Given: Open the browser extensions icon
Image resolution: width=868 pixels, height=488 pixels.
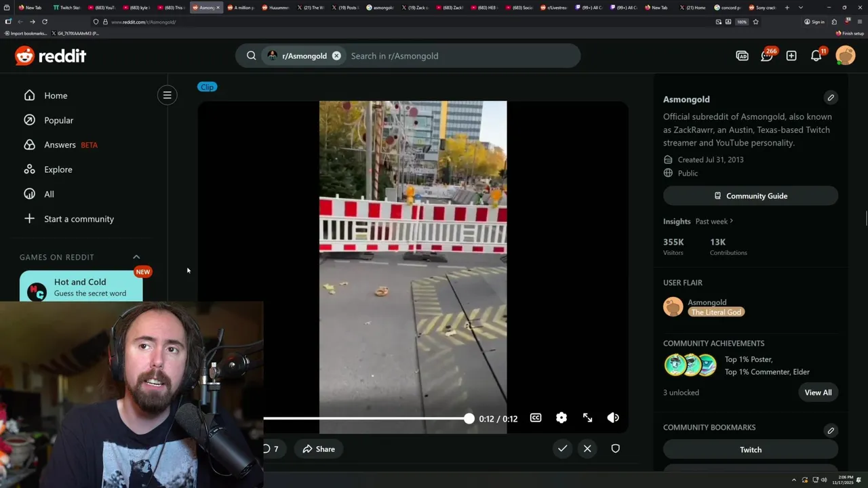Looking at the screenshot, I should tap(834, 22).
